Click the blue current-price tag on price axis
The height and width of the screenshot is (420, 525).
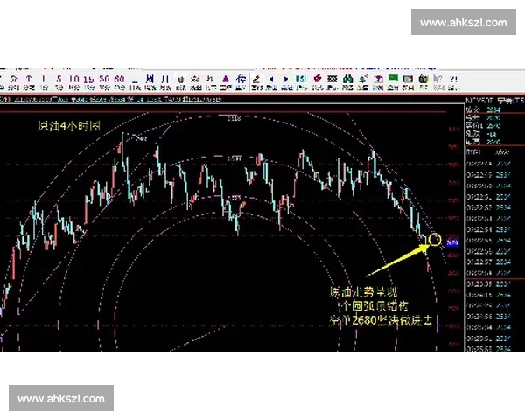tap(452, 243)
